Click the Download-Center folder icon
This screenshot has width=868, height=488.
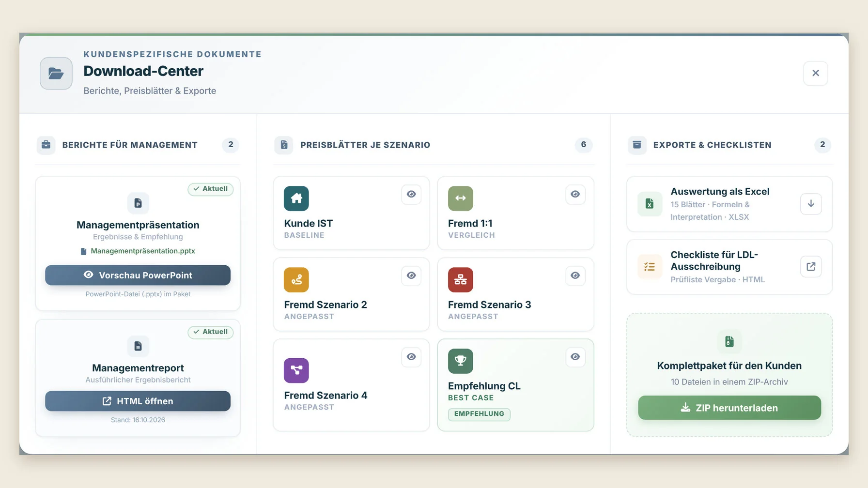point(56,74)
